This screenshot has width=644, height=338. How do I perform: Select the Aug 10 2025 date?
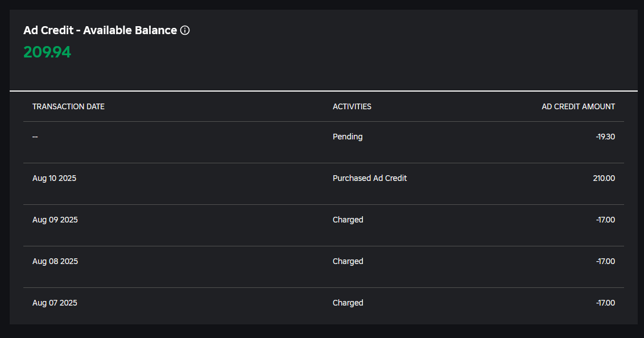[x=54, y=178]
